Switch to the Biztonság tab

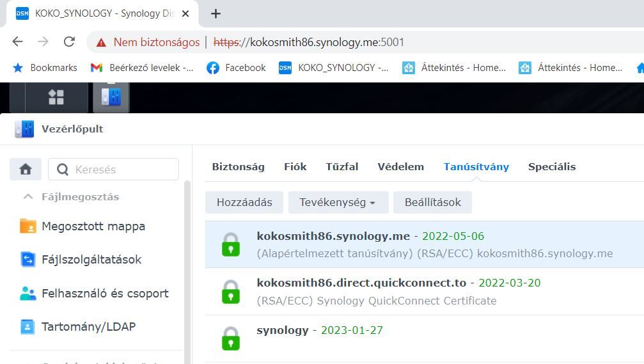click(x=238, y=167)
